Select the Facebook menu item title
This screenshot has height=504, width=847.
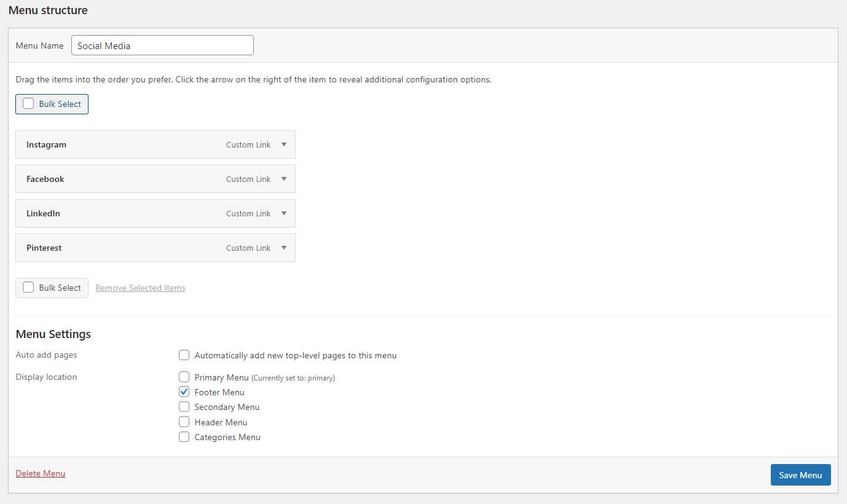pos(45,179)
